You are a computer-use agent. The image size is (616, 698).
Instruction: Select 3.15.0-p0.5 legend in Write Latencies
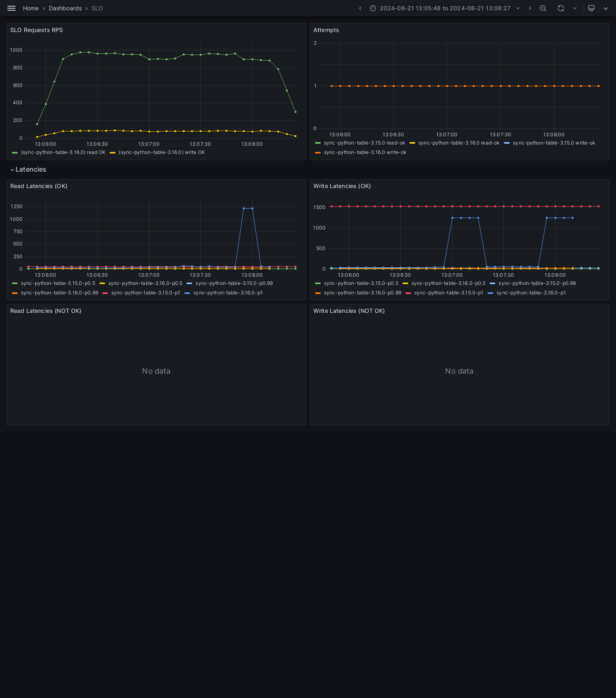point(361,283)
